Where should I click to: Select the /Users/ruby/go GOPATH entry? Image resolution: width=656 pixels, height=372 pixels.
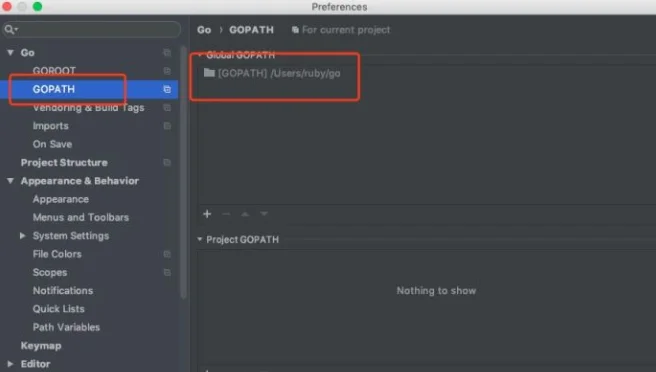pos(279,73)
